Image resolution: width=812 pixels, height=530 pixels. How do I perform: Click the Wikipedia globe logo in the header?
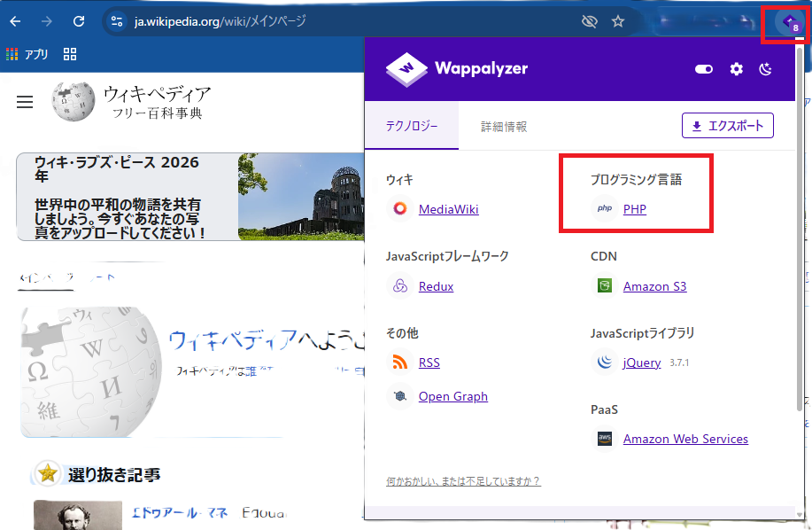coord(73,102)
